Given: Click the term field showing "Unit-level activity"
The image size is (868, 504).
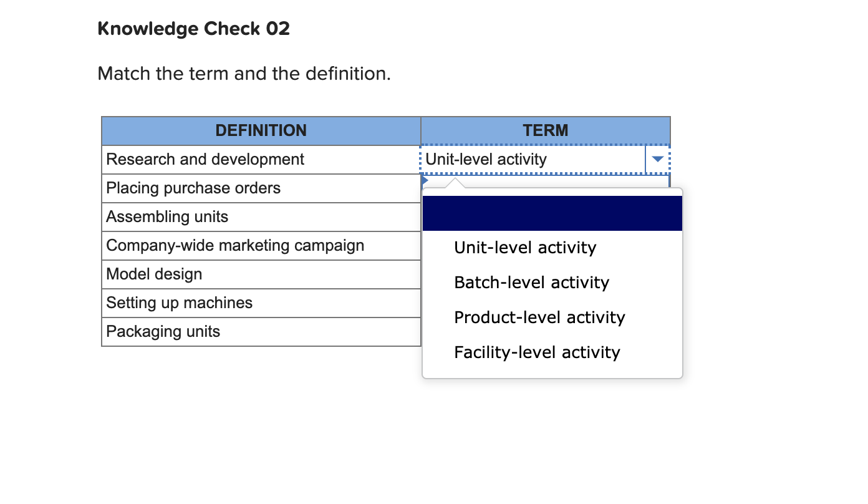Looking at the screenshot, I should [530, 160].
